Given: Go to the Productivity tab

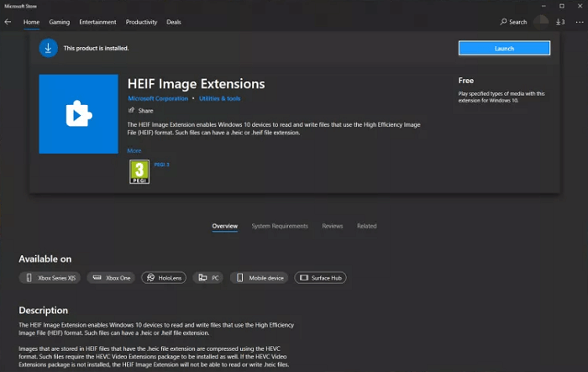Looking at the screenshot, I should 141,22.
